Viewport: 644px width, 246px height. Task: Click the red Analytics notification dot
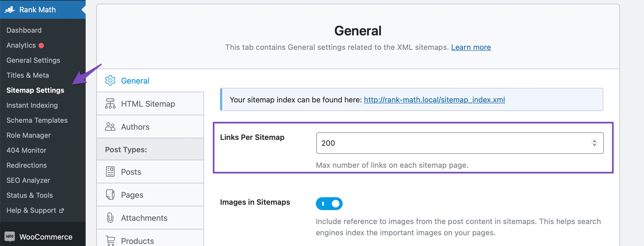click(x=41, y=46)
